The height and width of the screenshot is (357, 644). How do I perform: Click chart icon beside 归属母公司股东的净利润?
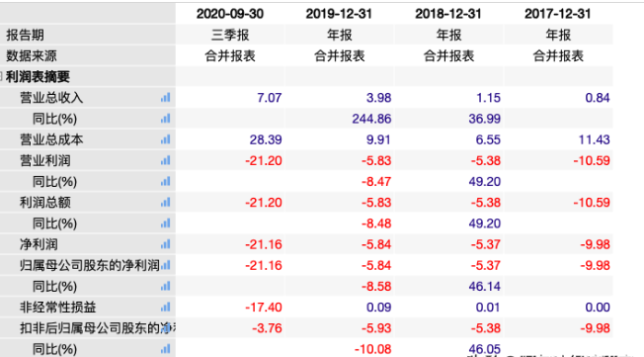tap(166, 265)
